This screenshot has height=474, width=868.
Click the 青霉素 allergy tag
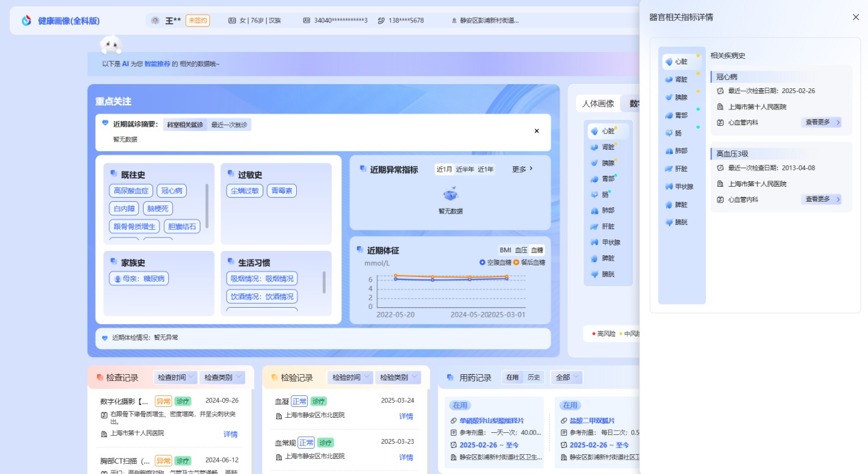[281, 191]
